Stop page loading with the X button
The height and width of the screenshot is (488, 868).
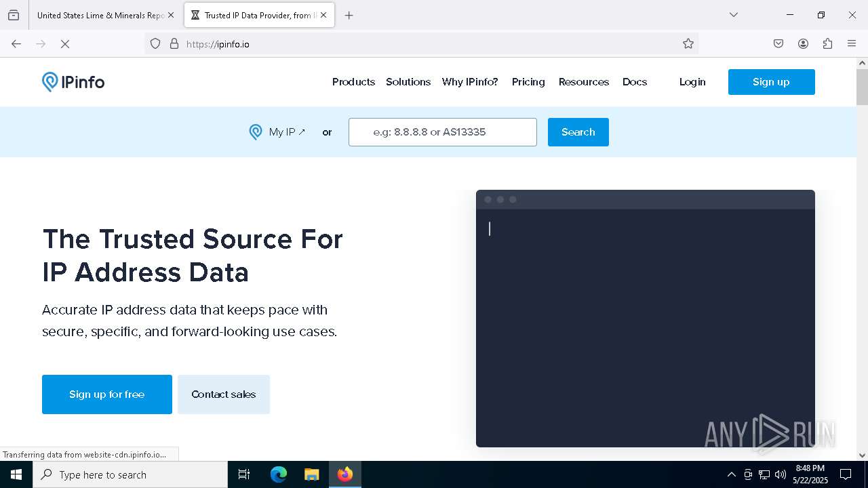click(65, 44)
